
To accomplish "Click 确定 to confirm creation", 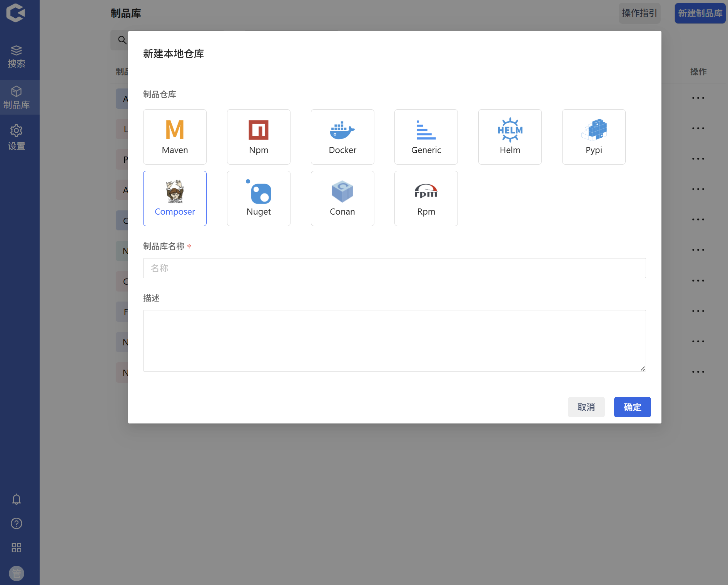I will (x=632, y=407).
